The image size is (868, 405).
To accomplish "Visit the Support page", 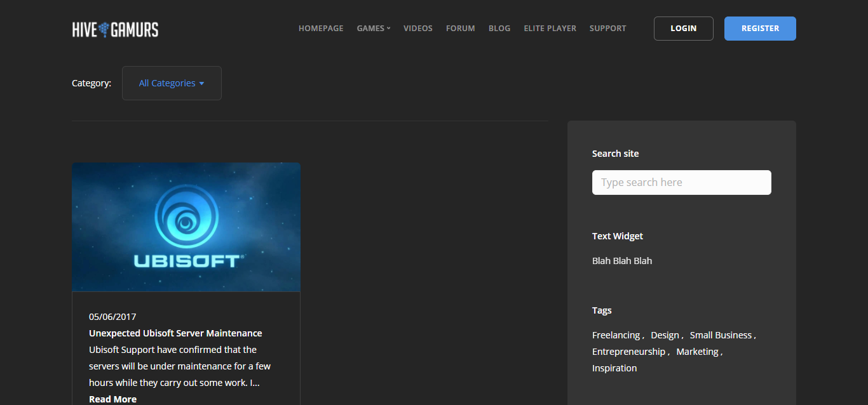I will coord(607,29).
